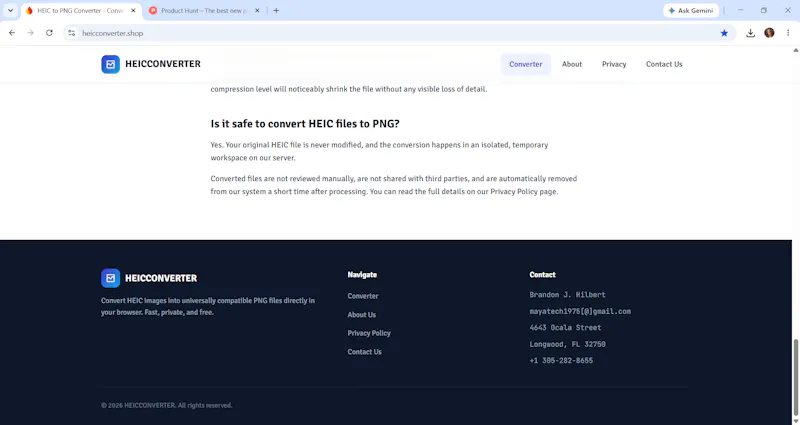The image size is (800, 425).
Task: Restore down the browser window
Action: pos(764,10)
